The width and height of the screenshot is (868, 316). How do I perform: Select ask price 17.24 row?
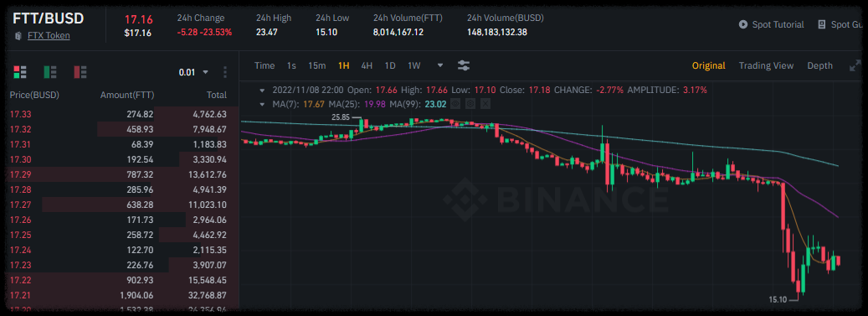click(122, 250)
